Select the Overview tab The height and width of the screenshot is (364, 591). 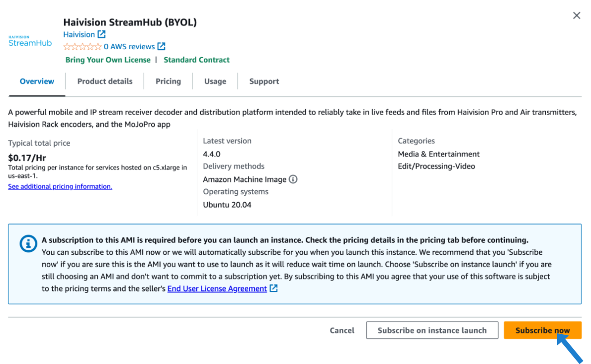pyautogui.click(x=37, y=81)
